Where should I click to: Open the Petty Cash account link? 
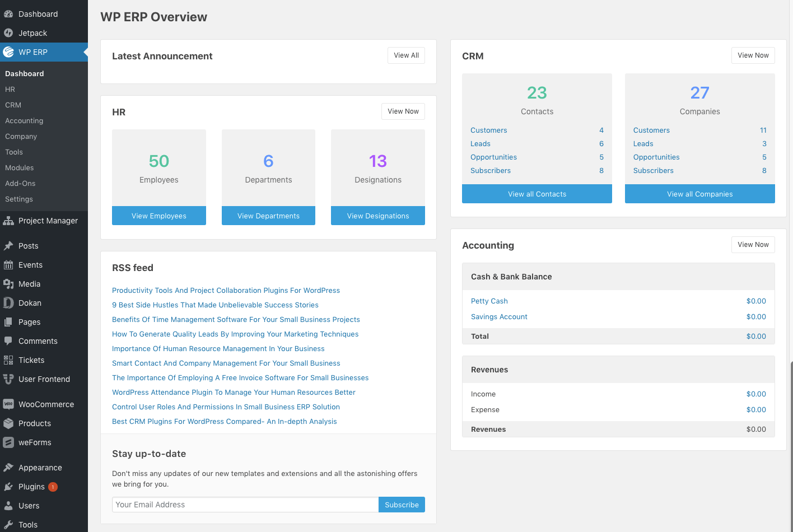pyautogui.click(x=489, y=301)
